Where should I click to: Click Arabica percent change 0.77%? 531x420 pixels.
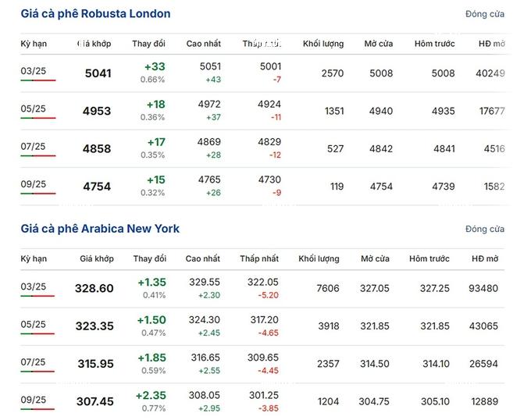click(154, 408)
